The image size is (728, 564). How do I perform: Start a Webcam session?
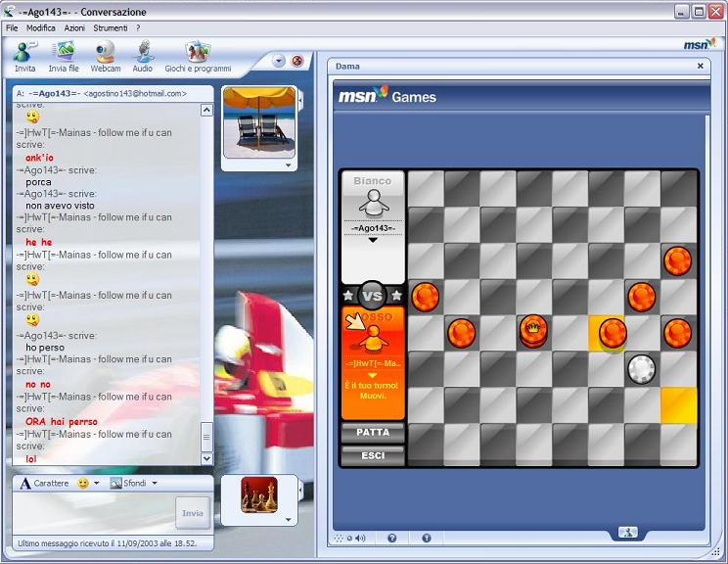coord(106,56)
